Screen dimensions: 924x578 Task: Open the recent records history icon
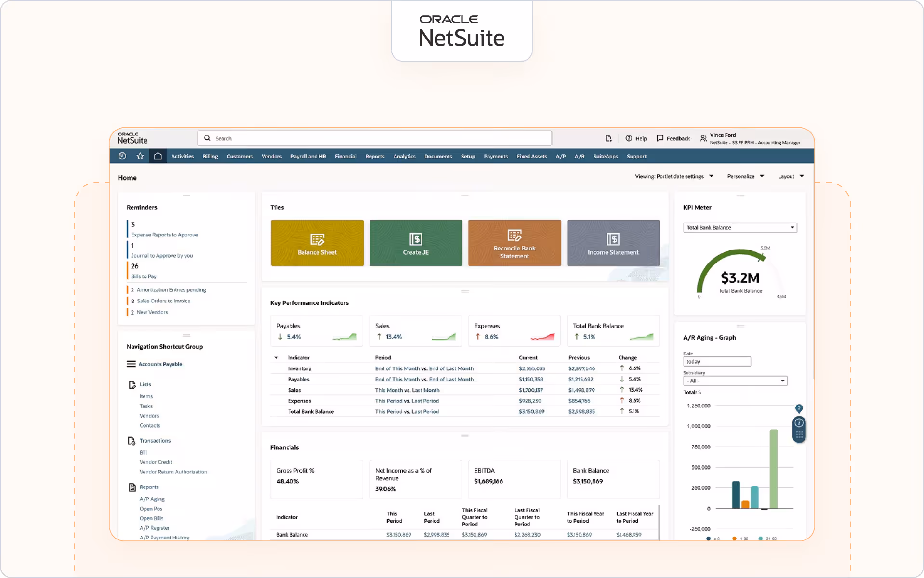pyautogui.click(x=122, y=156)
